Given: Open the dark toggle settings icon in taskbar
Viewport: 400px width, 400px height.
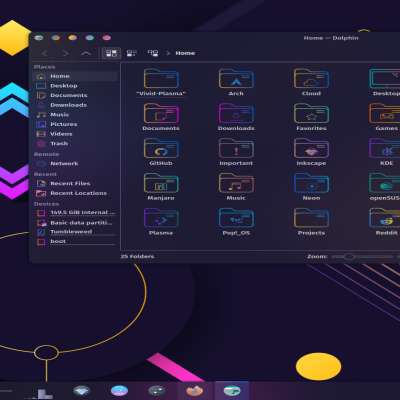Looking at the screenshot, I should pyautogui.click(x=157, y=390).
